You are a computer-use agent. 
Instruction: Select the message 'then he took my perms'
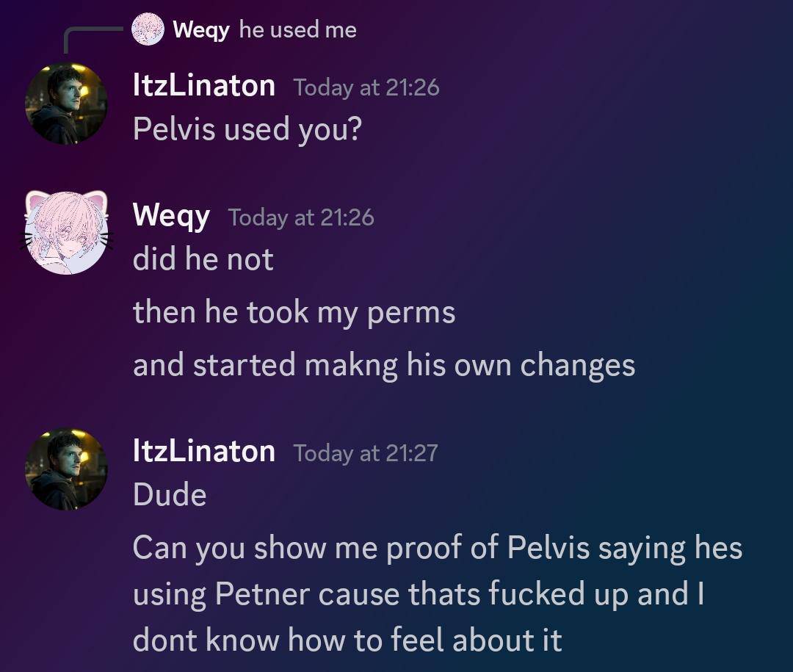click(294, 311)
